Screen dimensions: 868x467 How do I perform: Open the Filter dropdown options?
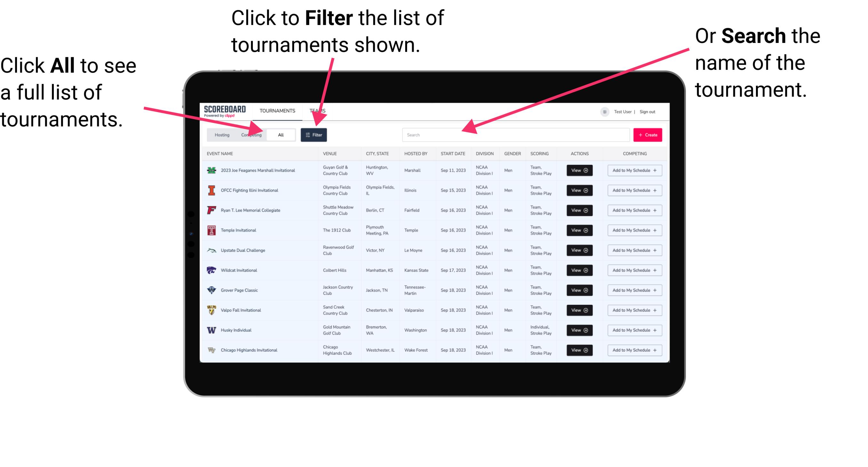[x=314, y=134]
